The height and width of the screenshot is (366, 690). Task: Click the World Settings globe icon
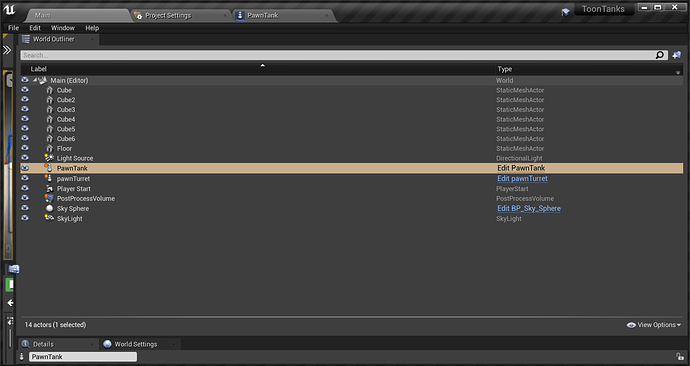(107, 344)
